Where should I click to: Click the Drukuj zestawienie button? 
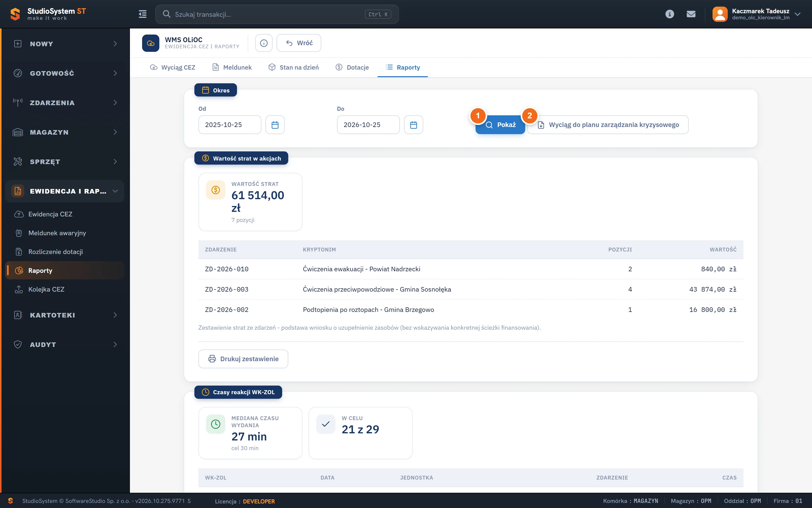pos(243,359)
